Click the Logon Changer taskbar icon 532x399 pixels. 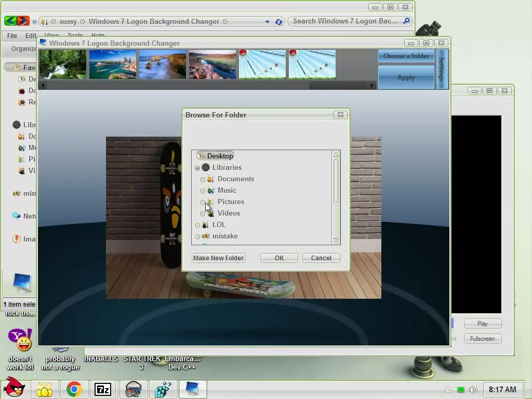click(192, 389)
